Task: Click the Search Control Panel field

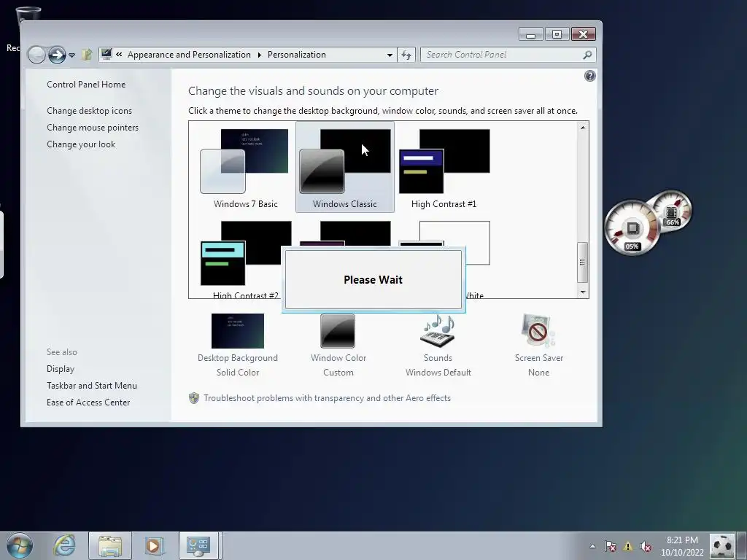Action: tap(508, 55)
